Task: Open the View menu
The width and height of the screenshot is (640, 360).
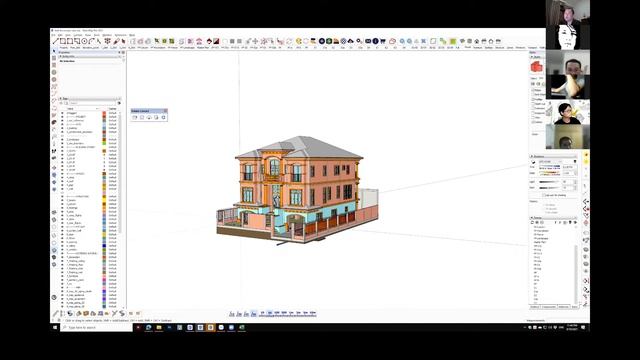Action: pos(68,35)
